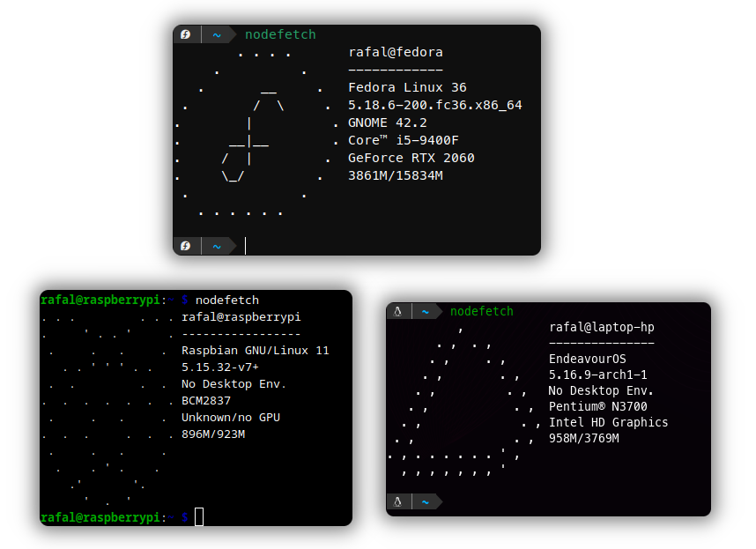Click the green nodefetch command in Fedora terminal
756x549 pixels.
280,34
